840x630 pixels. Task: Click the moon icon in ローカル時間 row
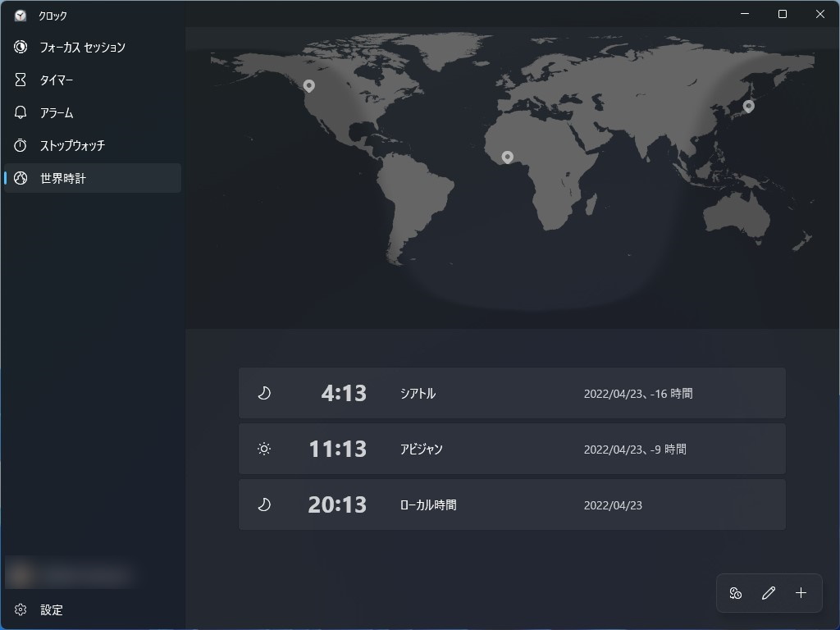(x=264, y=504)
